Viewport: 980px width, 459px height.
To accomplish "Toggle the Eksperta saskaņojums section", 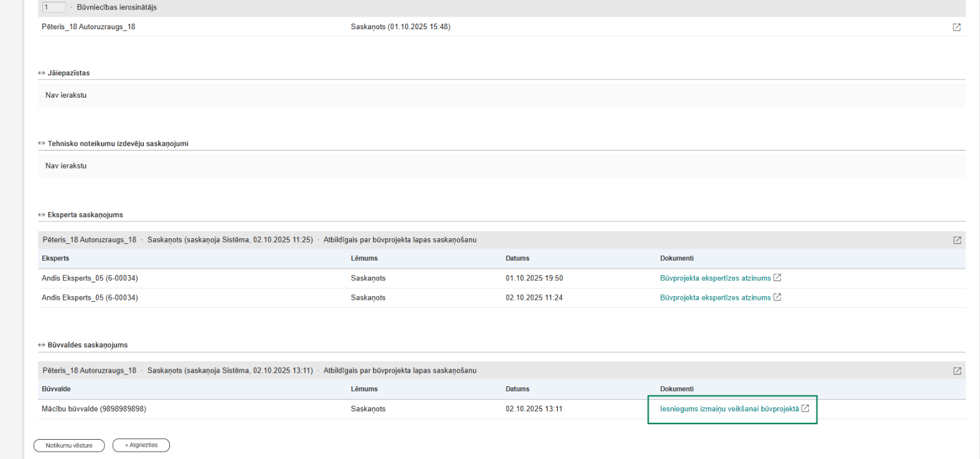I will 42,215.
